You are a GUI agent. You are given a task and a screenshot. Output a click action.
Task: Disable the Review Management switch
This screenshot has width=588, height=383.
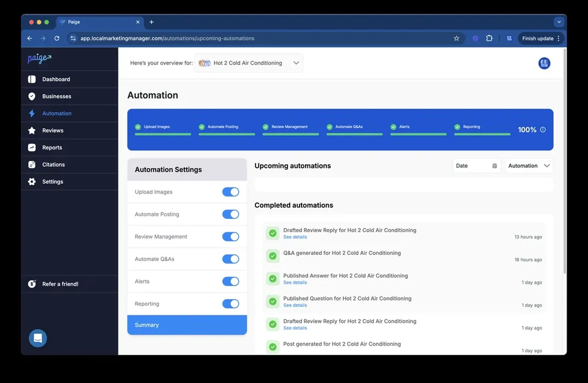231,237
